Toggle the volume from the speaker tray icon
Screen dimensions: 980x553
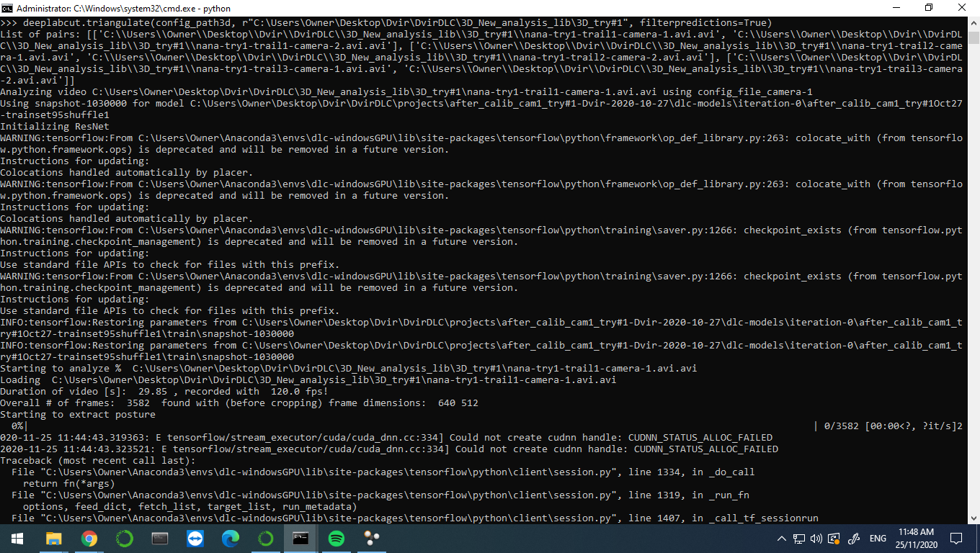816,538
